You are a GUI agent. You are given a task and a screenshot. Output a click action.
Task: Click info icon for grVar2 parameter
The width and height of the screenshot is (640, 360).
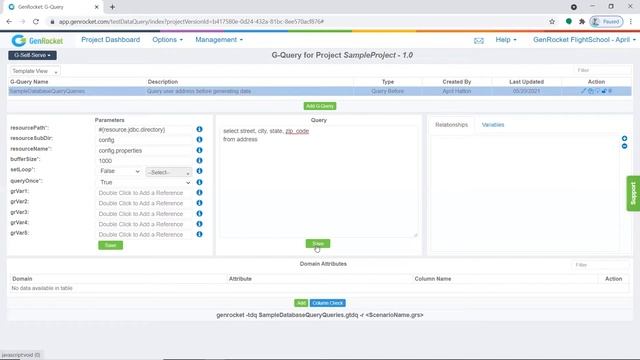point(199,203)
